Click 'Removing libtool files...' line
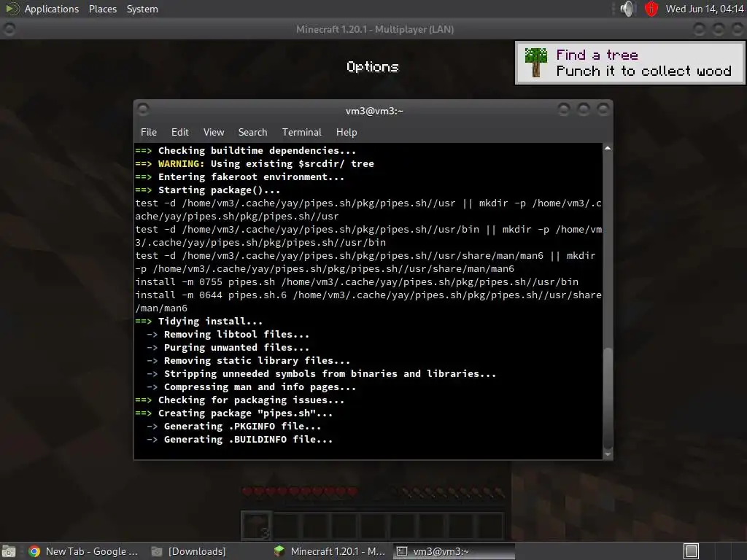The width and height of the screenshot is (747, 560). coord(236,334)
